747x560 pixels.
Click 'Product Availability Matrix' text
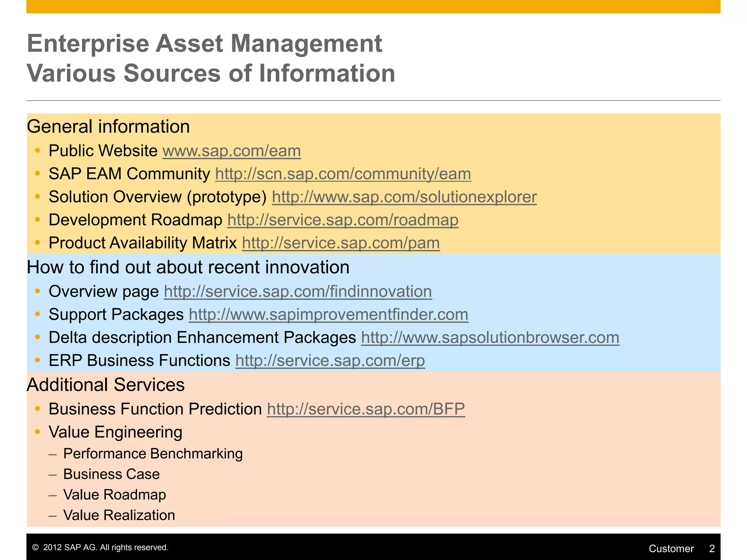[x=143, y=243]
